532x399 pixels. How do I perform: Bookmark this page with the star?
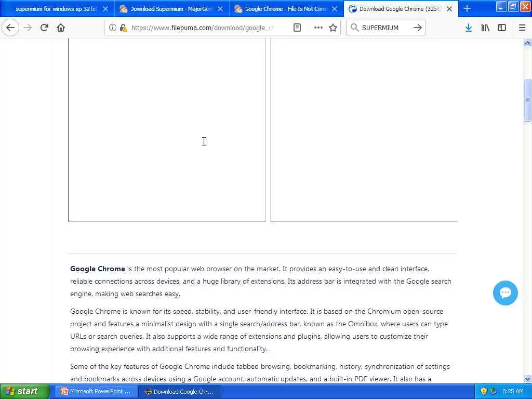pos(333,28)
